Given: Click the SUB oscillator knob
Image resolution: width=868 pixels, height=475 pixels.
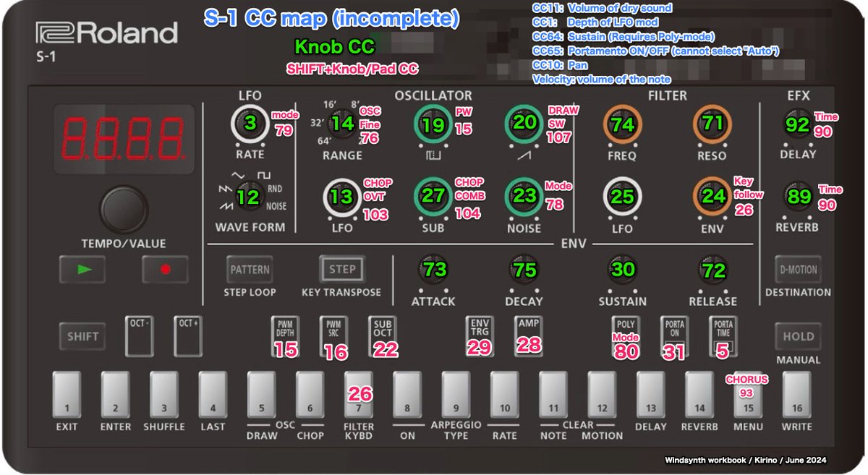Looking at the screenshot, I should [x=433, y=197].
